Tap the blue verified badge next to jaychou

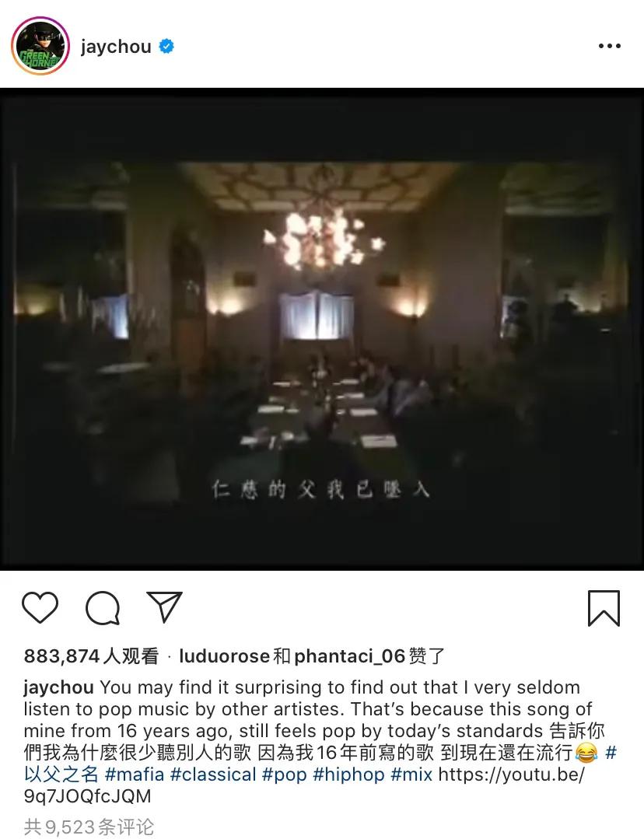point(166,47)
